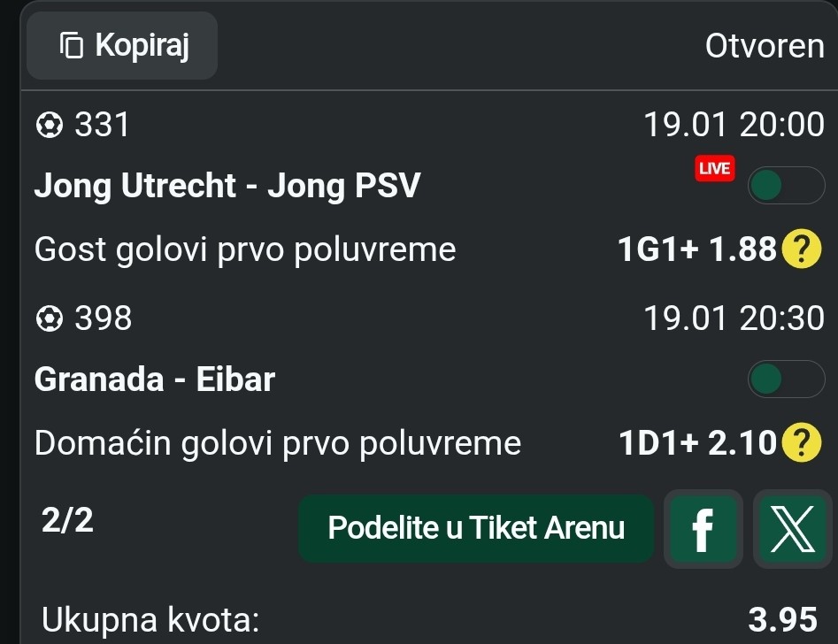Click the 2/2 selections counter
The width and height of the screenshot is (838, 644).
pyautogui.click(x=67, y=521)
